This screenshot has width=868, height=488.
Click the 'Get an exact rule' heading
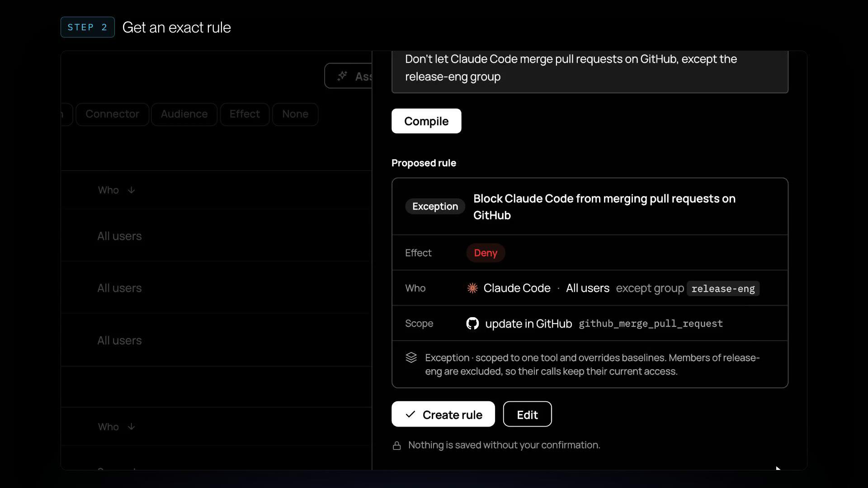(176, 28)
